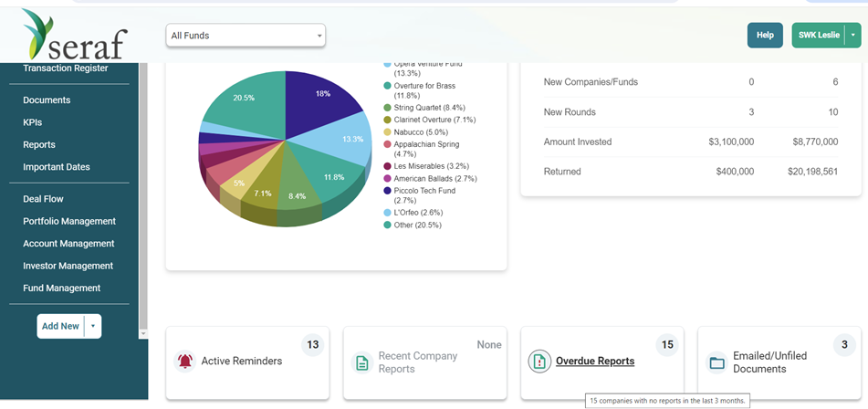Image resolution: width=868 pixels, height=409 pixels.
Task: Open Account Management in the sidebar
Action: (x=68, y=244)
